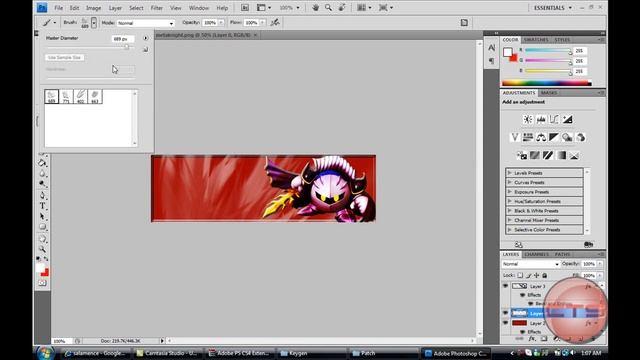Expand the Levels Presets list

[510, 173]
